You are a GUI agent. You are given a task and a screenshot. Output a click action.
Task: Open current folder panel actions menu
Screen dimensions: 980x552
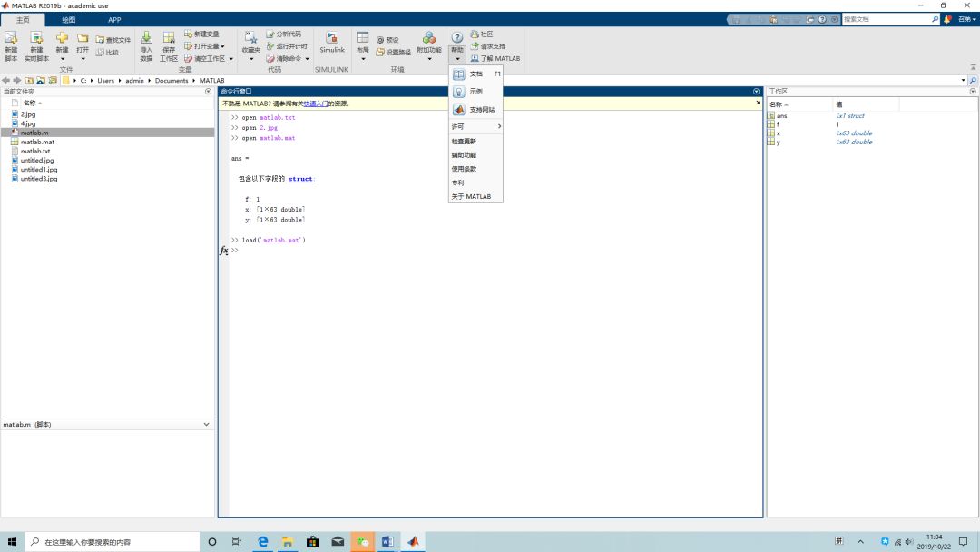tap(208, 92)
